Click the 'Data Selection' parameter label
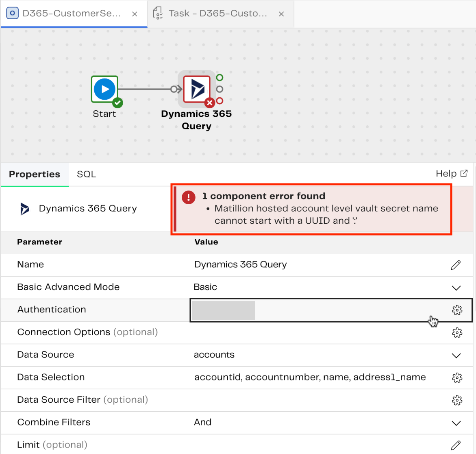Image resolution: width=476 pixels, height=454 pixels. 51,377
